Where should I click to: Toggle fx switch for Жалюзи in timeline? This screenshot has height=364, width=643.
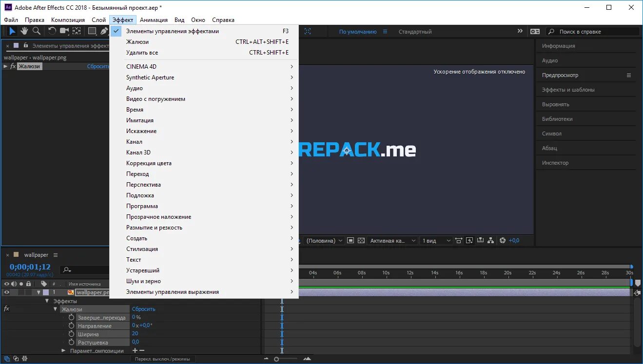point(7,309)
